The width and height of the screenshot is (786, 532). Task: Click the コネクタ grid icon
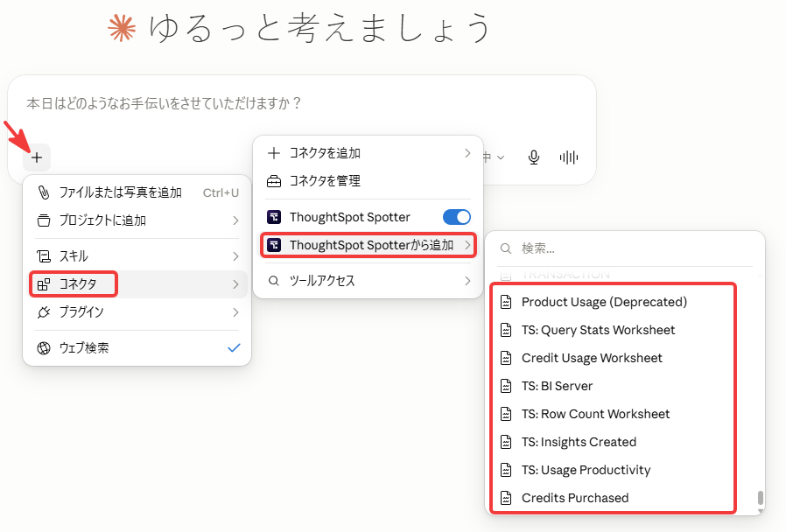click(x=44, y=284)
